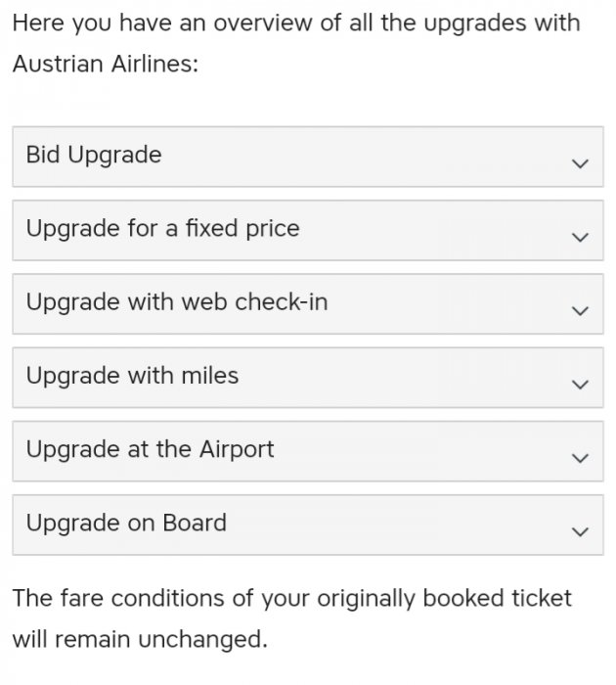This screenshot has height=685, width=616.
Task: Open the Upgrade with miles accordion row
Action: pyautogui.click(x=308, y=377)
